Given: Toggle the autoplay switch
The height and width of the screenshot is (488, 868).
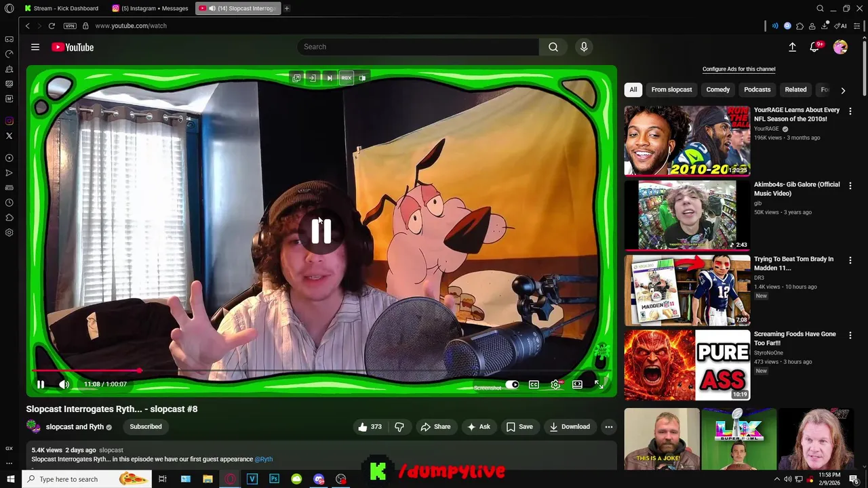Looking at the screenshot, I should 512,384.
